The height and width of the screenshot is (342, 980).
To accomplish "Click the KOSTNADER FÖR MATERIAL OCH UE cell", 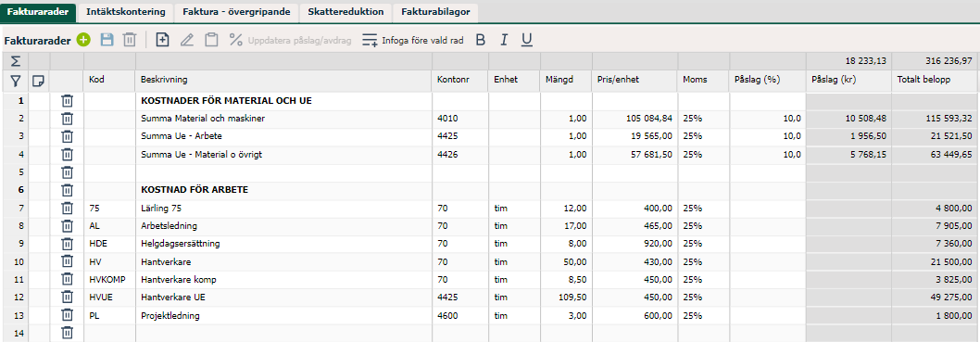I will pos(283,101).
